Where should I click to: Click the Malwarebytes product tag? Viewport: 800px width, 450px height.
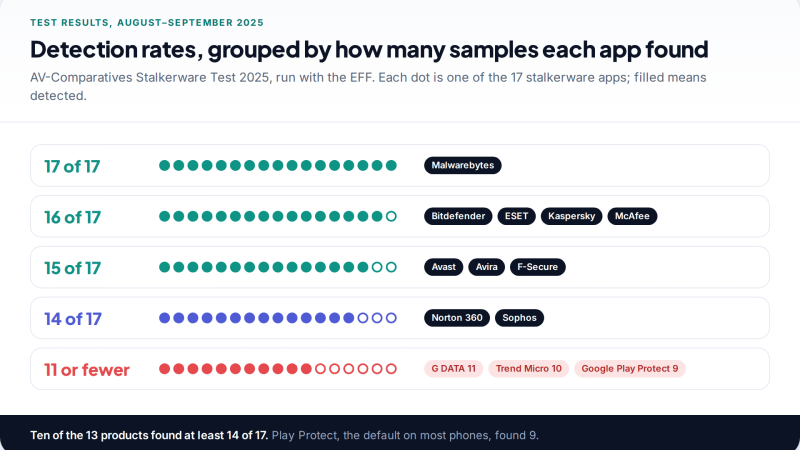pos(462,165)
